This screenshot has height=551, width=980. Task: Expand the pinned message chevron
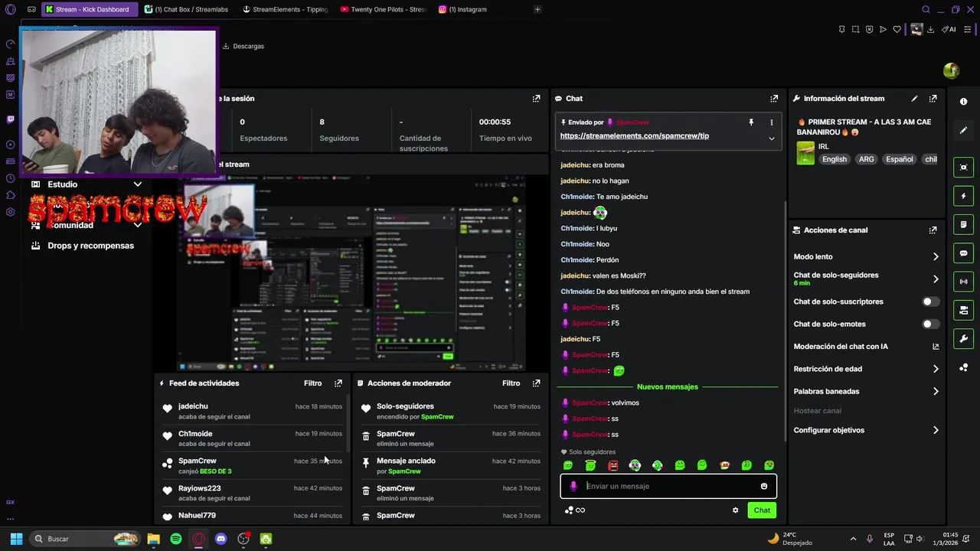771,139
